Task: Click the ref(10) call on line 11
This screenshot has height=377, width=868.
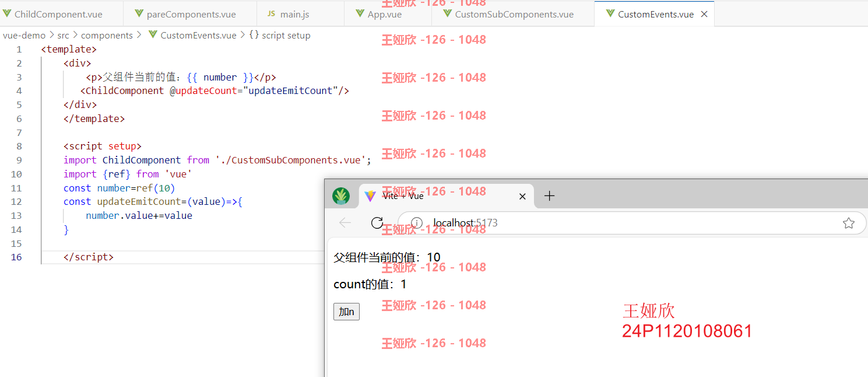Action: coord(156,188)
